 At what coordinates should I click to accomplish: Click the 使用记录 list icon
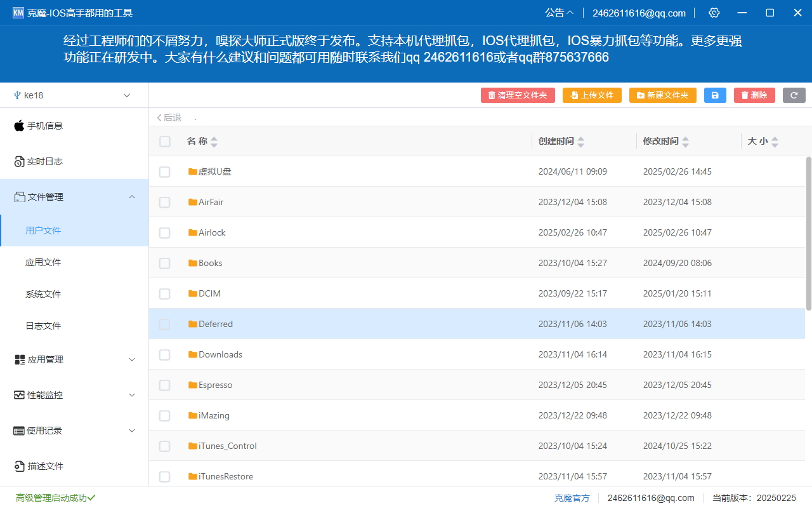(x=19, y=431)
